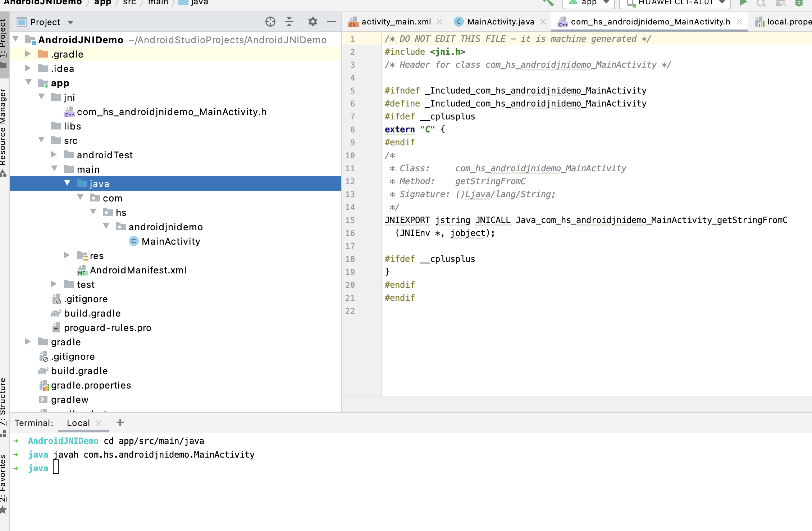
Task: Click the src breadcrumb in navigation bar
Action: tap(129, 3)
